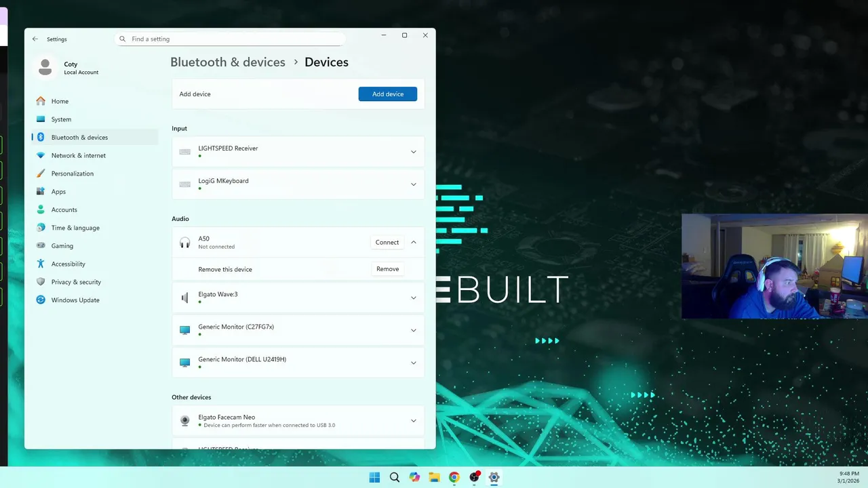868x488 pixels.
Task: Open the Windows Start menu
Action: coord(374,477)
